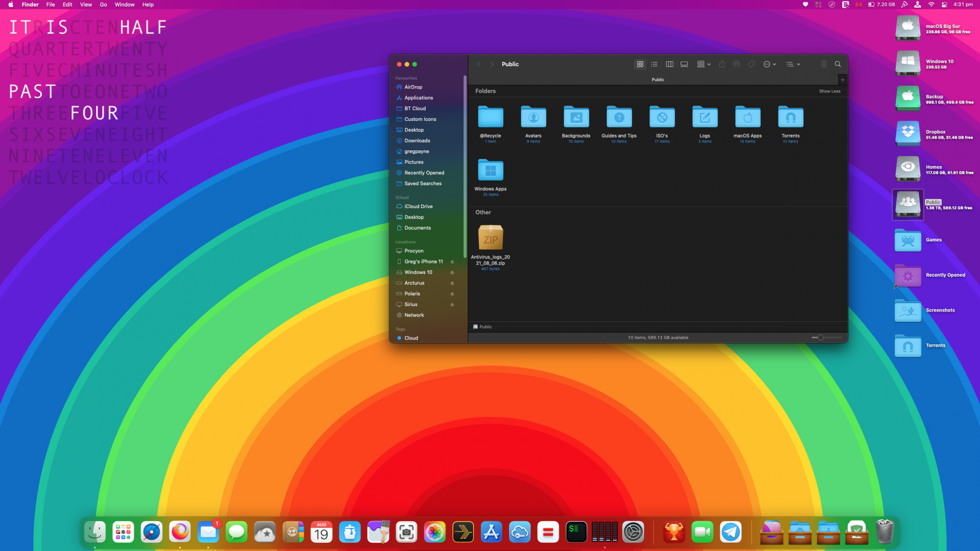980x551 pixels.
Task: Eject the Windows 10 volume in sidebar
Action: tap(452, 272)
